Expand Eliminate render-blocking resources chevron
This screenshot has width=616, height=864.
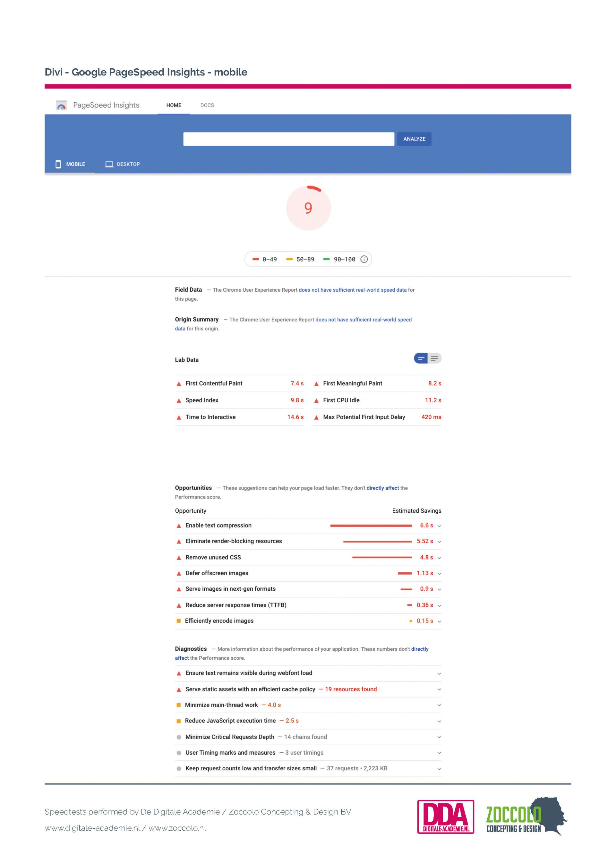439,542
